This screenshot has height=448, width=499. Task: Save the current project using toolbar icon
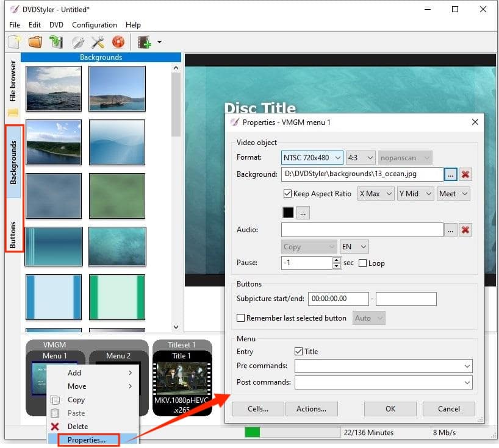click(x=55, y=41)
